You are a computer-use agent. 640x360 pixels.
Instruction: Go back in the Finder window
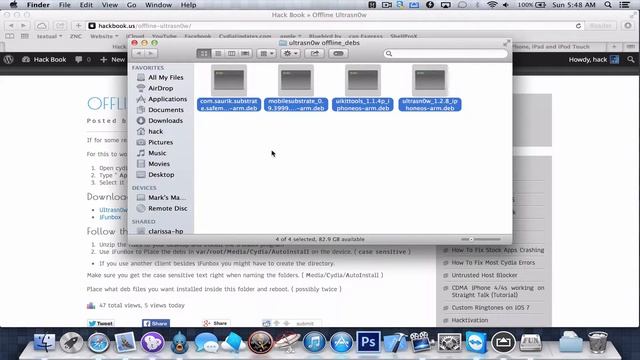139,53
